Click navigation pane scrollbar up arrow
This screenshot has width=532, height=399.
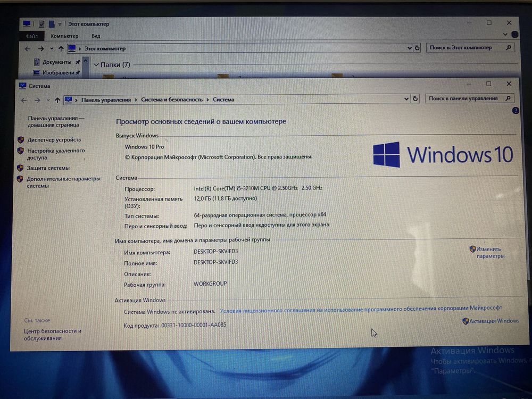86,61
